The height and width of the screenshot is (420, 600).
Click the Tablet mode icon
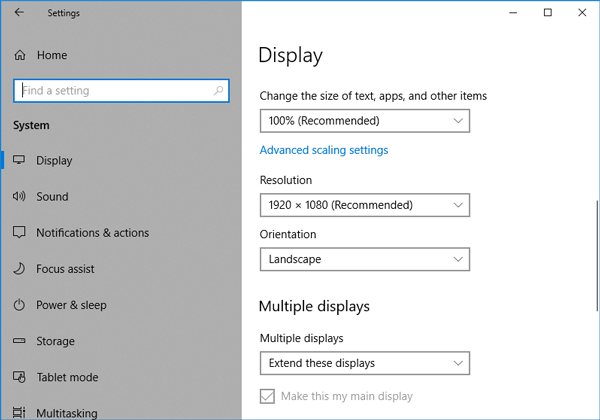pos(20,377)
